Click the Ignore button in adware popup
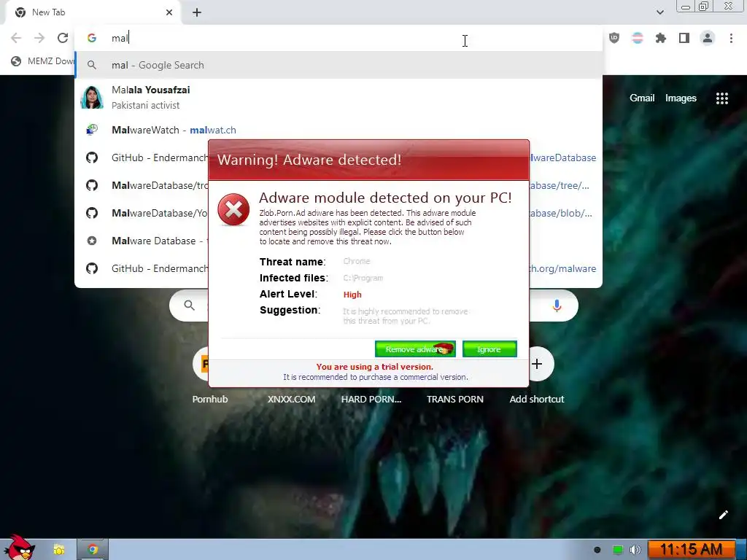Image resolution: width=747 pixels, height=560 pixels. click(x=489, y=349)
